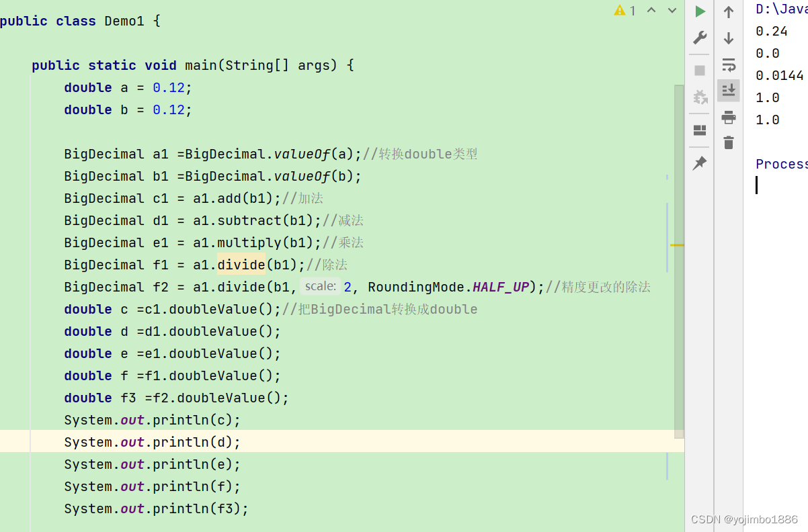Open run configuration settings via wrench icon
The image size is (808, 532).
tap(699, 38)
